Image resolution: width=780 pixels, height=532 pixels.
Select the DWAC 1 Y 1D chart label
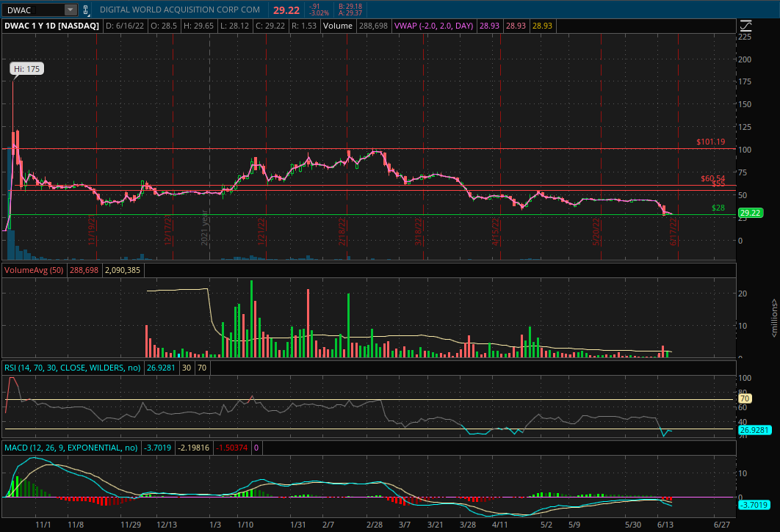coord(51,26)
